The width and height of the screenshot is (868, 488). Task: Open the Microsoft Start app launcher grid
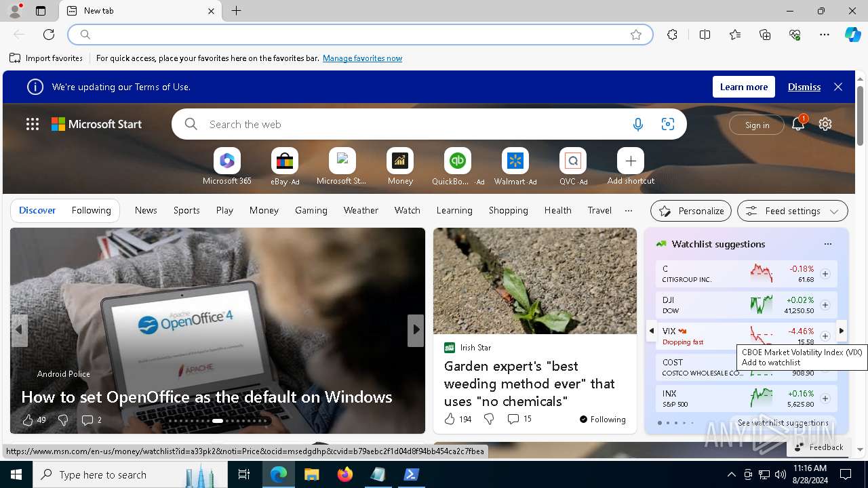pos(33,124)
